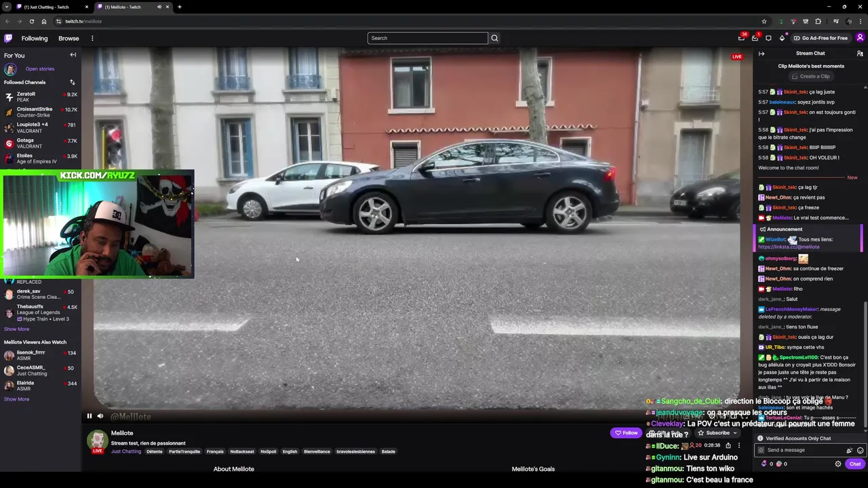Screen dimensions: 868x488
Task: Open the media control icon in Chrome toolbar
Action: coord(835,21)
